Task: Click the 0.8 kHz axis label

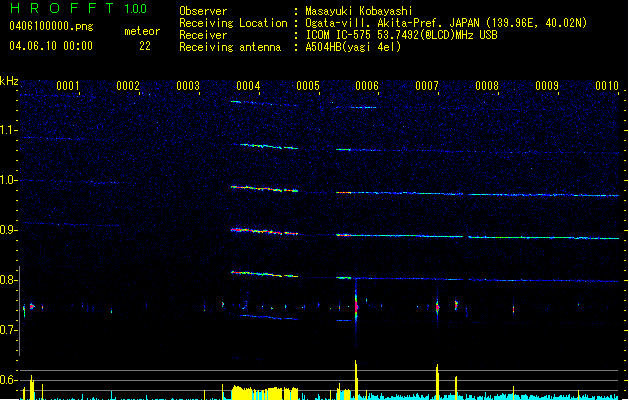Action: tap(8, 280)
